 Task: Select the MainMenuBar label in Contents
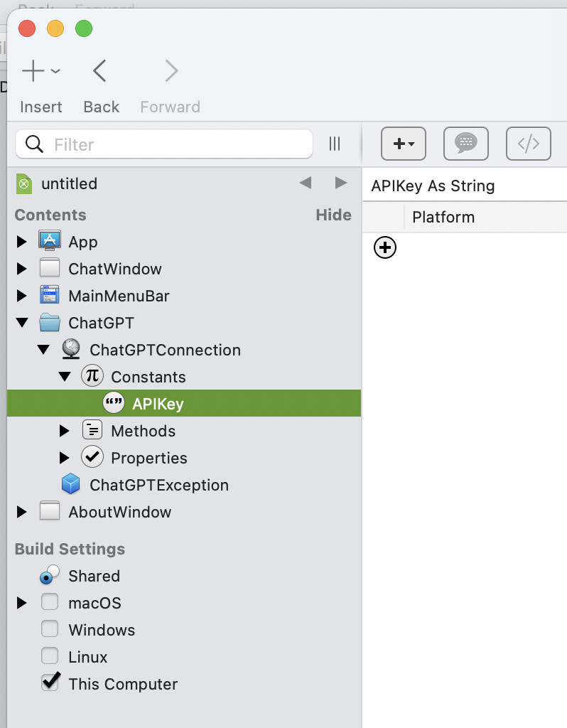pos(119,296)
